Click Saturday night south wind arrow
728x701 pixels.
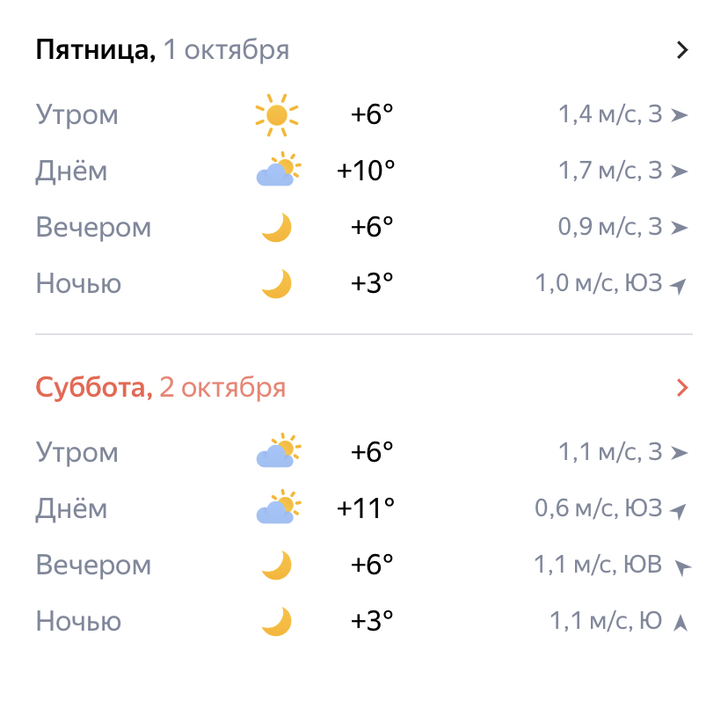point(679,623)
